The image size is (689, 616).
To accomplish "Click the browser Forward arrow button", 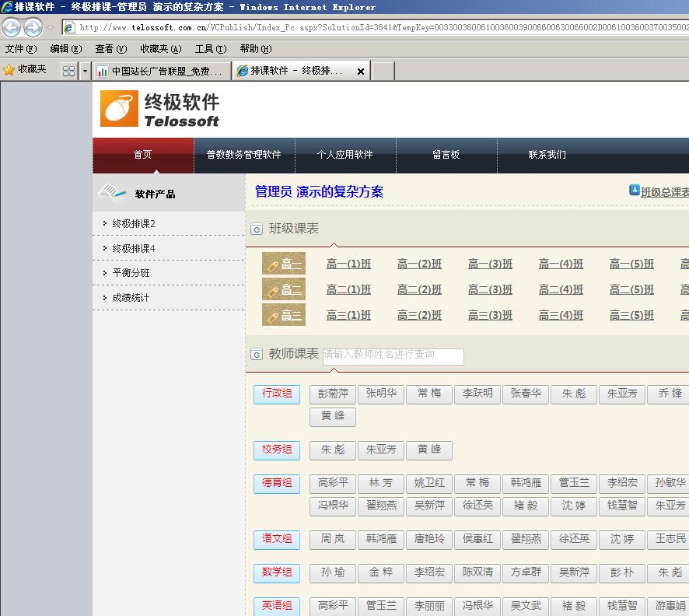I will (x=33, y=28).
